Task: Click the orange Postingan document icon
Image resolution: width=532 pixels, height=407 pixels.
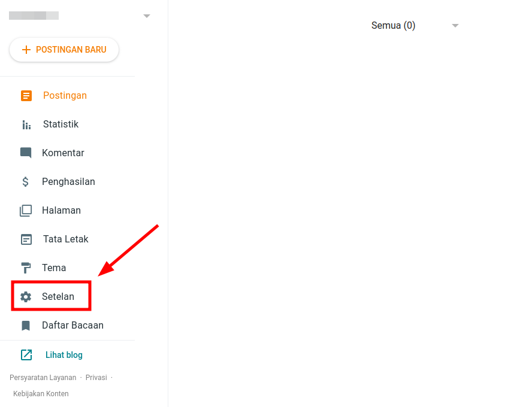Action: point(26,96)
